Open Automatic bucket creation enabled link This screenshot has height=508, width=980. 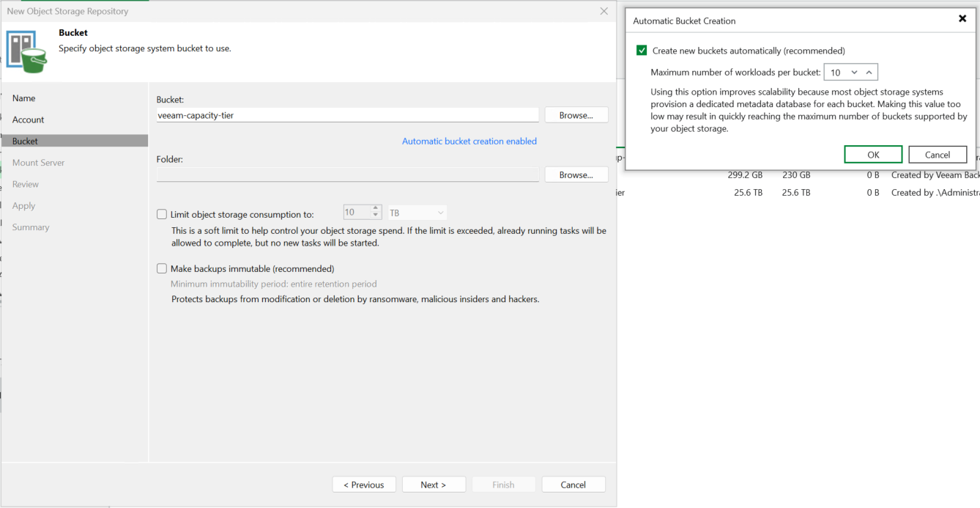pyautogui.click(x=469, y=141)
